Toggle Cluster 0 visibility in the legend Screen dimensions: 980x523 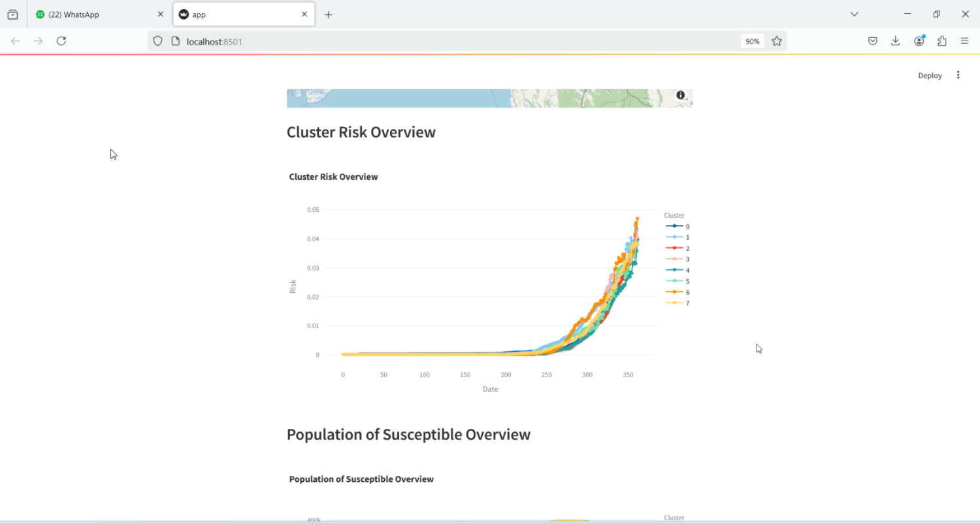coord(678,226)
